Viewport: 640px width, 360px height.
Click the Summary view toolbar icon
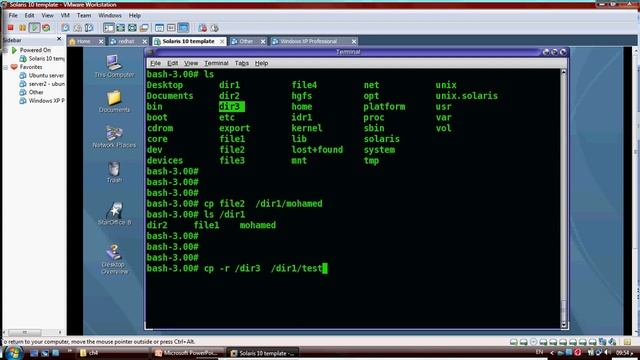(x=160, y=28)
